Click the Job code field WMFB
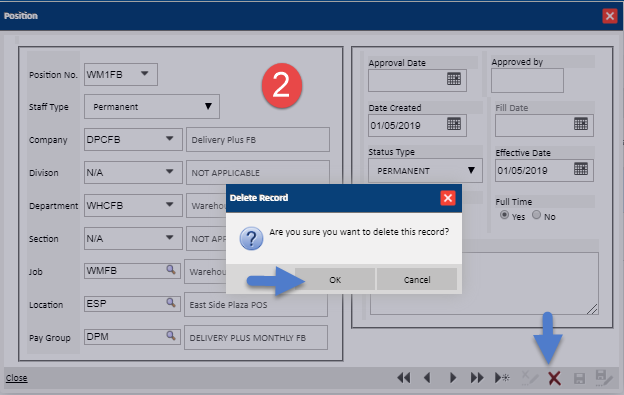 tap(132, 271)
